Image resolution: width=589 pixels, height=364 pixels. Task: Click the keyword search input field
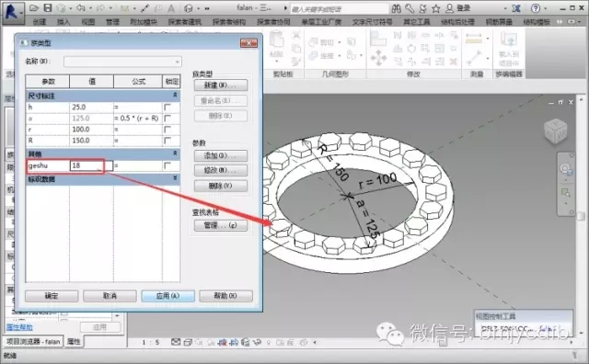(340, 8)
